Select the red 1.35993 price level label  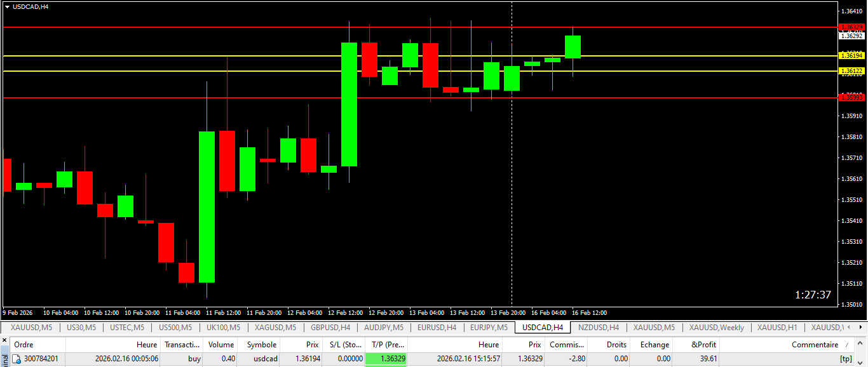[x=851, y=97]
